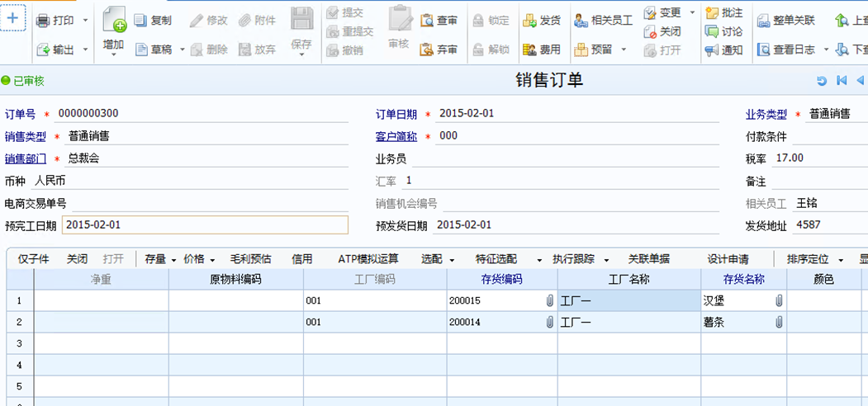The width and height of the screenshot is (868, 406).
Task: Click the 发货 delivery icon
Action: pos(529,21)
